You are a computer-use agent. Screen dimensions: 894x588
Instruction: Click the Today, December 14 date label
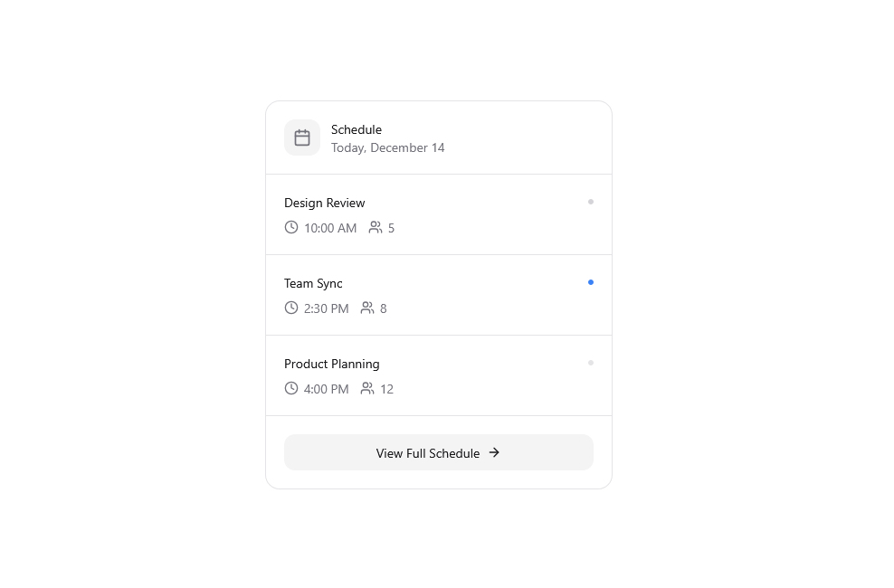(x=387, y=147)
